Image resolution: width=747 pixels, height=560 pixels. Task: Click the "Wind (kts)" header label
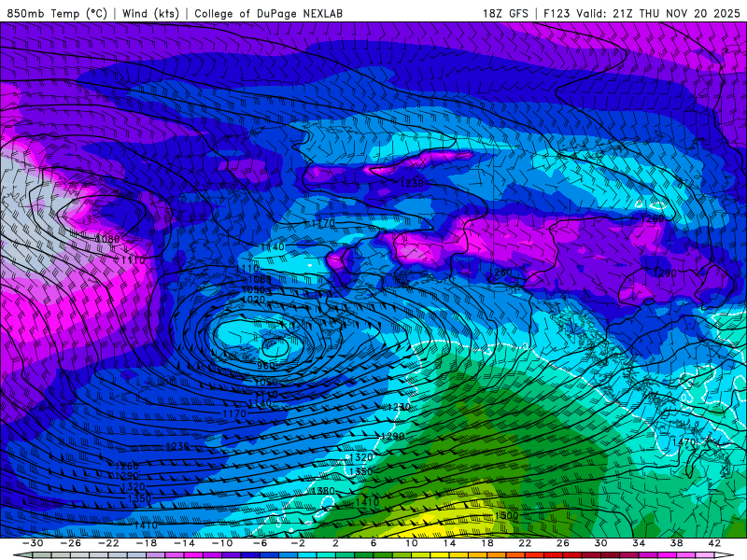point(150,13)
